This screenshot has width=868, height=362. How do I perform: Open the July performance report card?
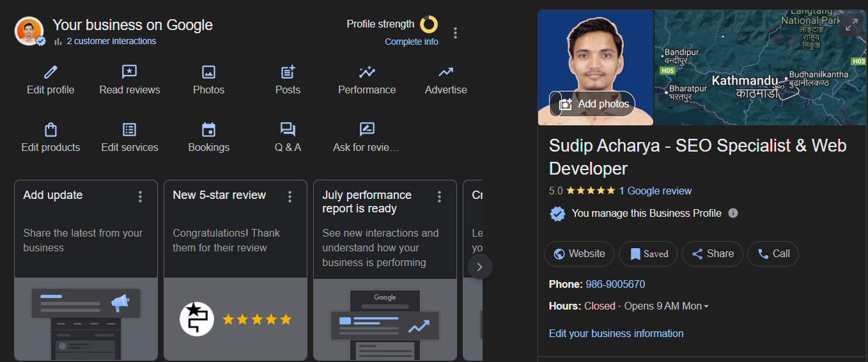pos(385,270)
